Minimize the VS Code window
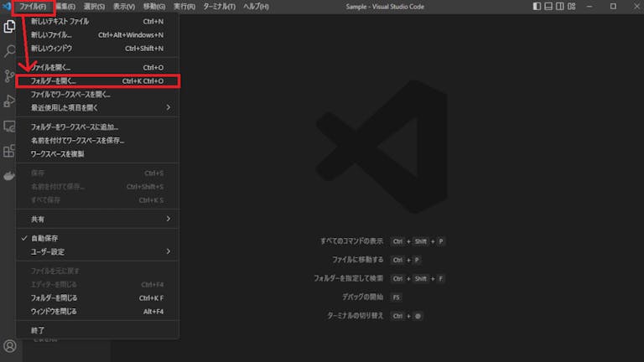Screen dimensions: 644x362 click(589, 6)
